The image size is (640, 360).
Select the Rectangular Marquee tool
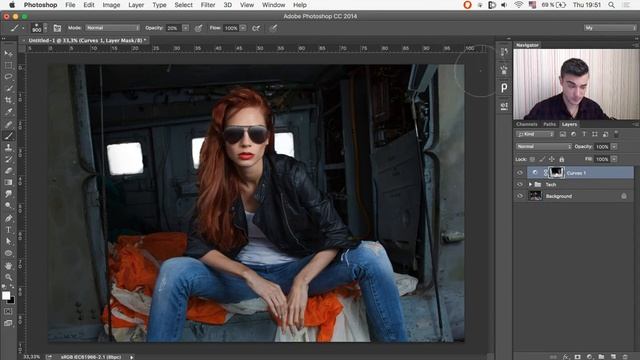click(8, 65)
